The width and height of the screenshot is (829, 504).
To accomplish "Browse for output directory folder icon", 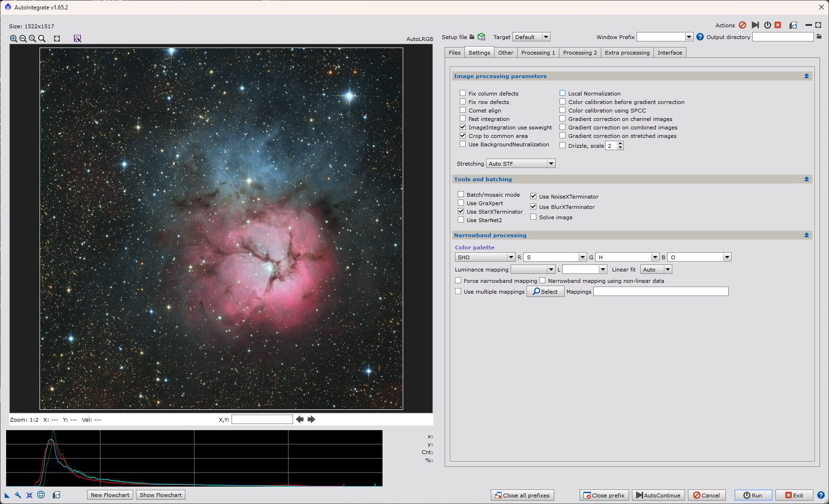I will 819,37.
